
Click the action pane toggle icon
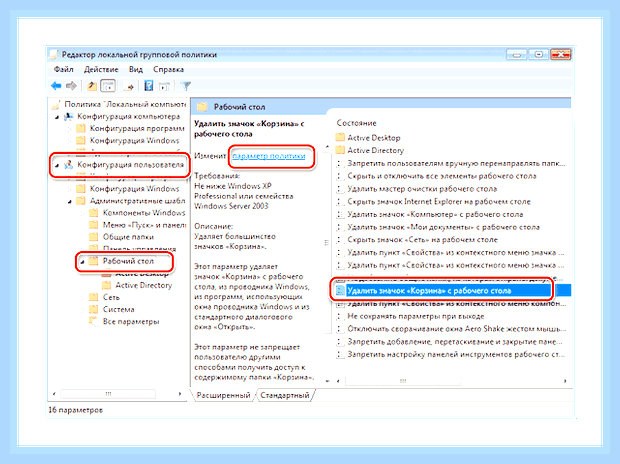[164, 86]
